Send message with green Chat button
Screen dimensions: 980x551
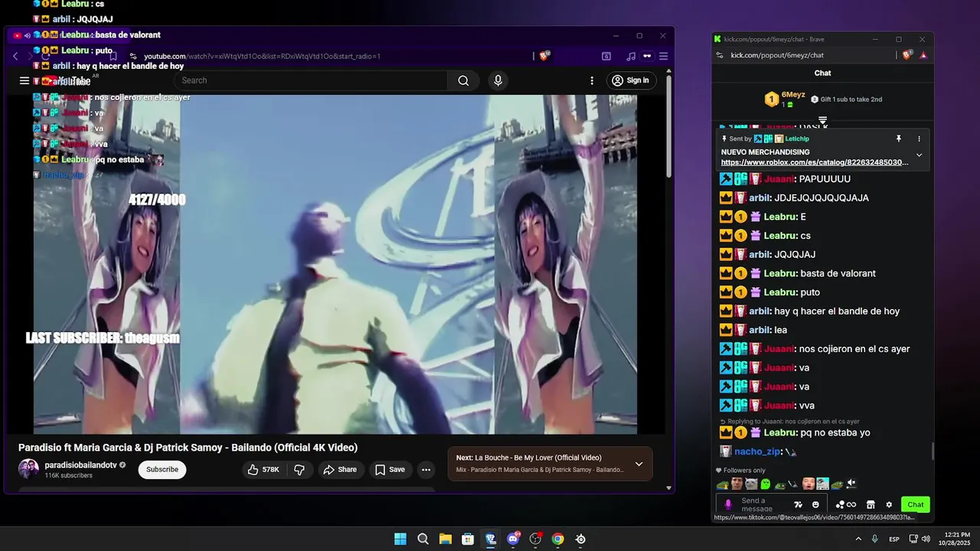coord(916,504)
